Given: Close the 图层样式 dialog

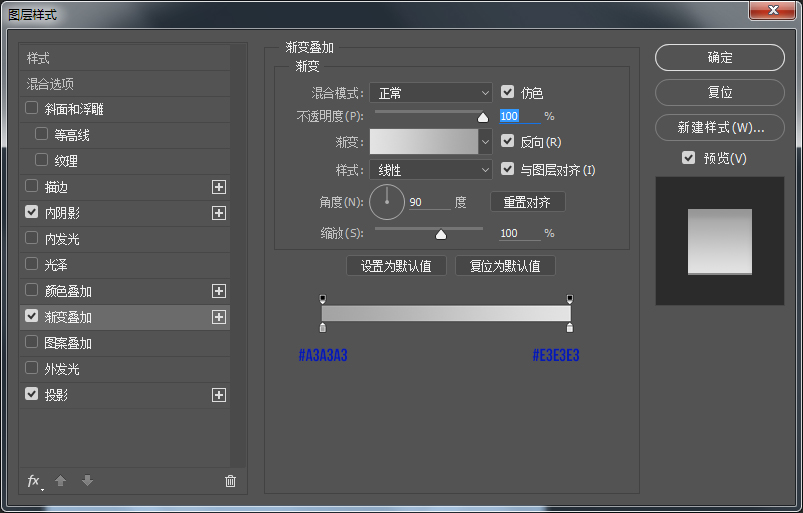Looking at the screenshot, I should (773, 10).
